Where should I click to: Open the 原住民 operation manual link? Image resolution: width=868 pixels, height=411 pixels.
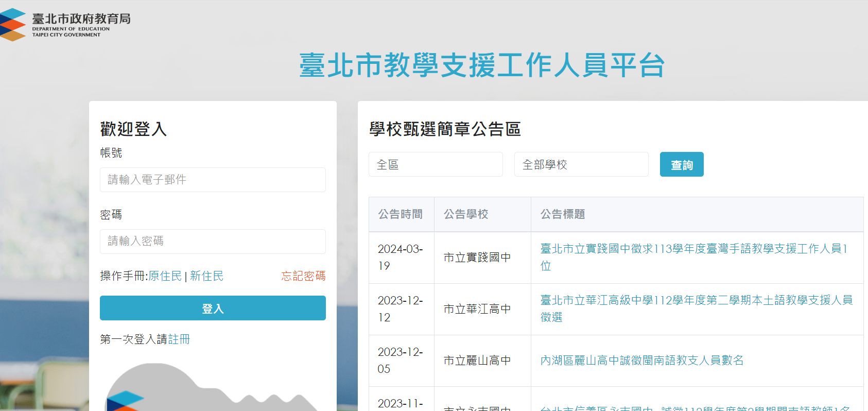pyautogui.click(x=165, y=276)
